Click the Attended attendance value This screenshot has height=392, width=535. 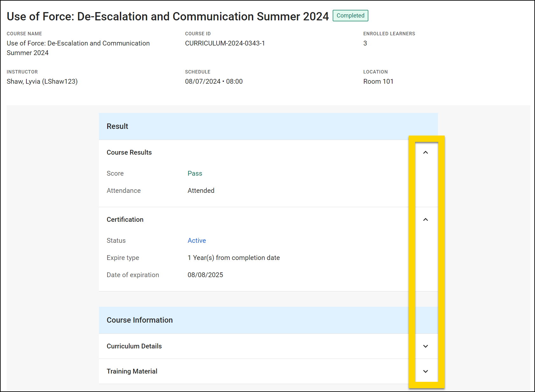[x=201, y=191]
